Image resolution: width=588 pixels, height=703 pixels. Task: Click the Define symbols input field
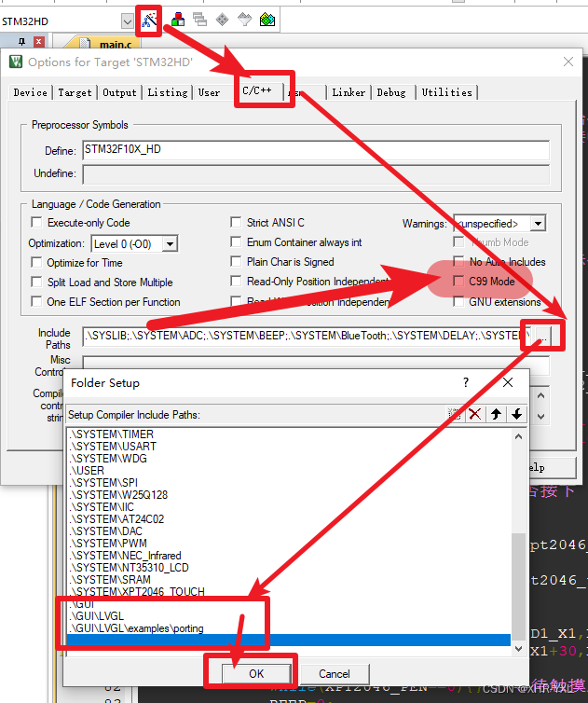point(316,150)
